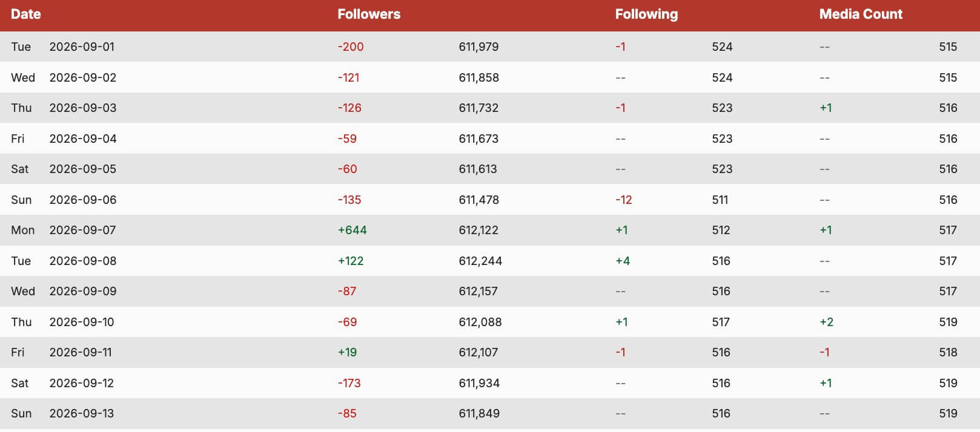Click the Media Count column header
This screenshot has width=980, height=432.
click(x=861, y=15)
